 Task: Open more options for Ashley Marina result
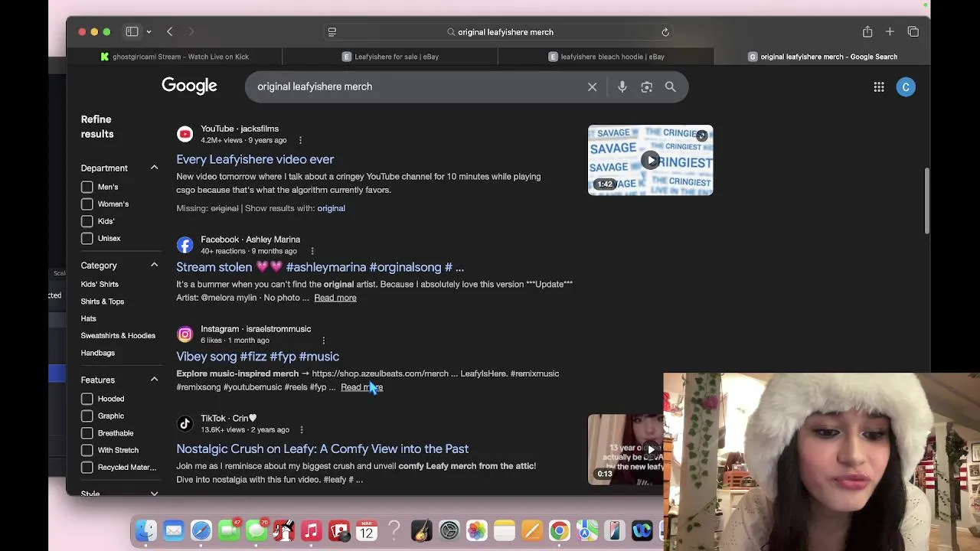point(312,251)
